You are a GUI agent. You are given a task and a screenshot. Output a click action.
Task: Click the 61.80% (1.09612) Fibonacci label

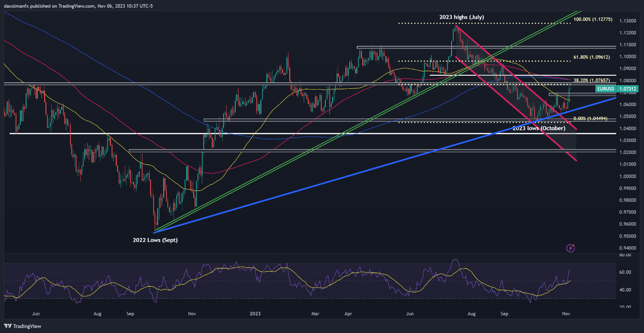pos(591,58)
